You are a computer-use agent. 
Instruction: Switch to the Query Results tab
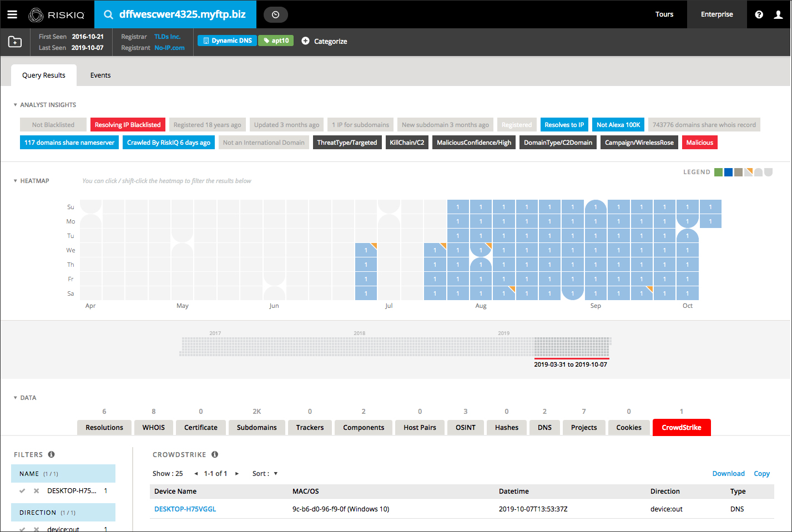(x=44, y=75)
